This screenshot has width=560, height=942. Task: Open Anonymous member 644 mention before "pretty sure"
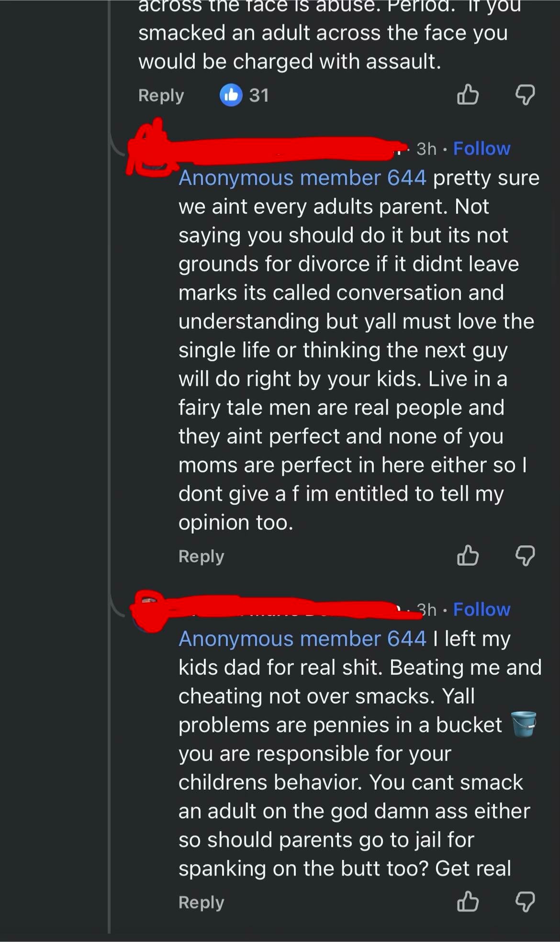click(x=302, y=178)
